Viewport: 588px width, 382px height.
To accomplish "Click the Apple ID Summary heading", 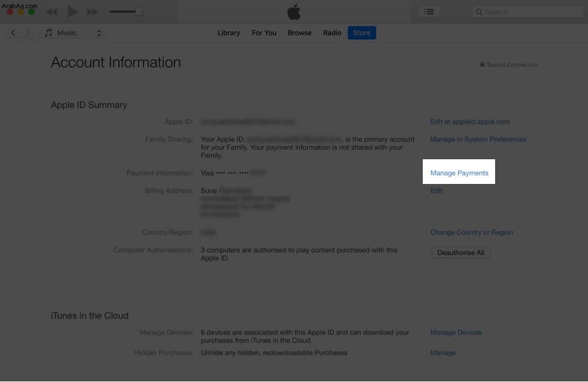I will coord(89,105).
